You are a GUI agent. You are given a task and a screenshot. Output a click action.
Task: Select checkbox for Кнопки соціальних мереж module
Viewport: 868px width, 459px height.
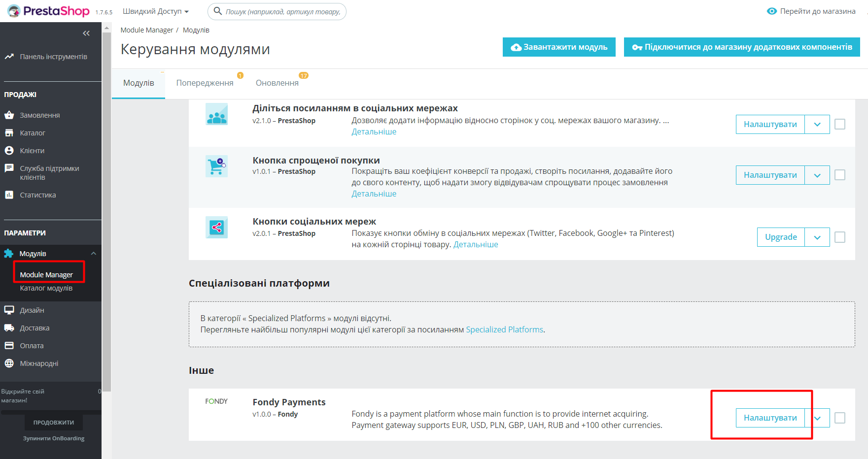coord(840,237)
